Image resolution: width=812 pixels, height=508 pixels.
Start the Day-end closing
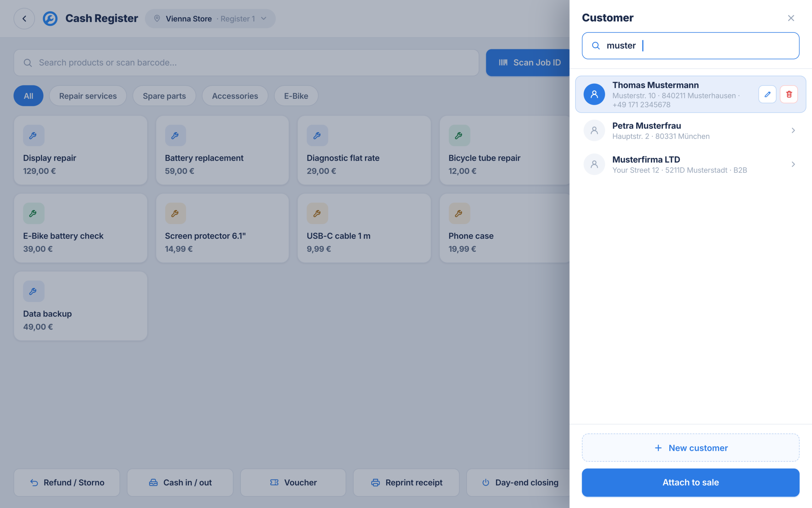(518, 483)
